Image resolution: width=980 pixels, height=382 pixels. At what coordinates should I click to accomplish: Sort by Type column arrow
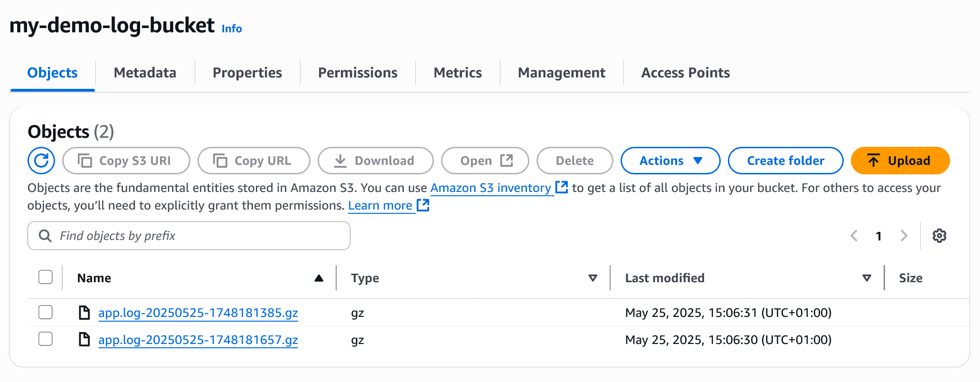tap(593, 278)
